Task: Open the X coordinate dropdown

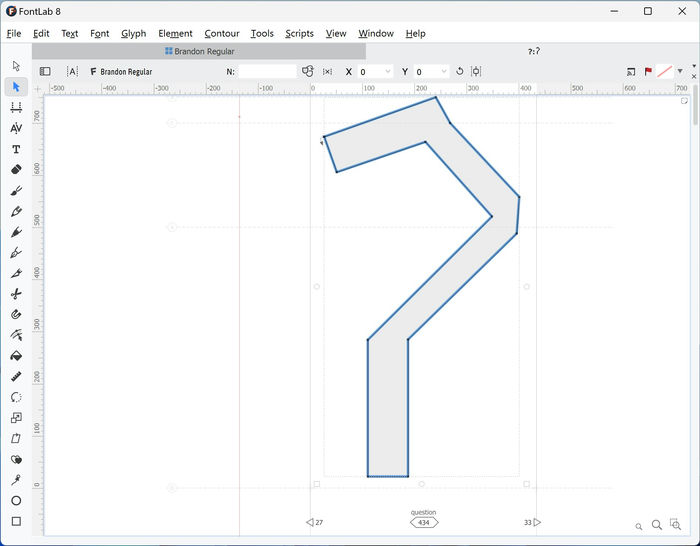Action: point(388,71)
